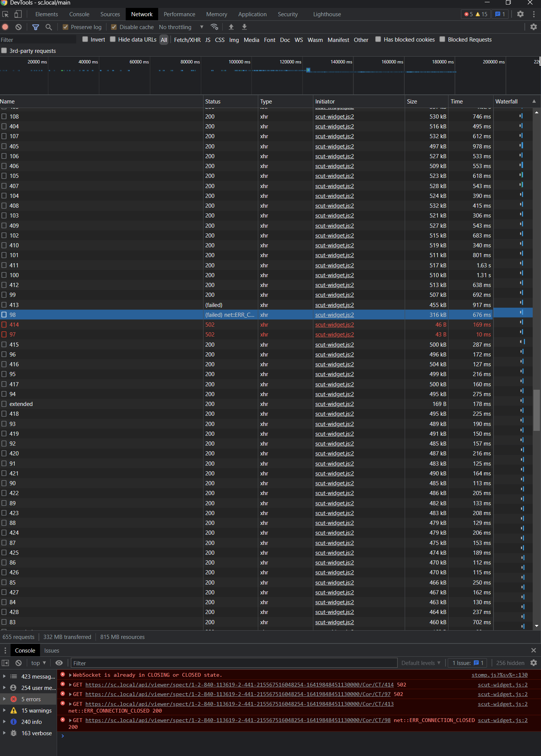
Task: Clear the network log
Action: coord(18,27)
